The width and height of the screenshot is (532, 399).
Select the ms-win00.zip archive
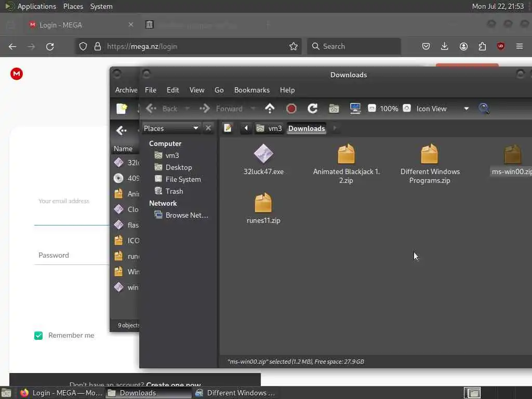512,159
